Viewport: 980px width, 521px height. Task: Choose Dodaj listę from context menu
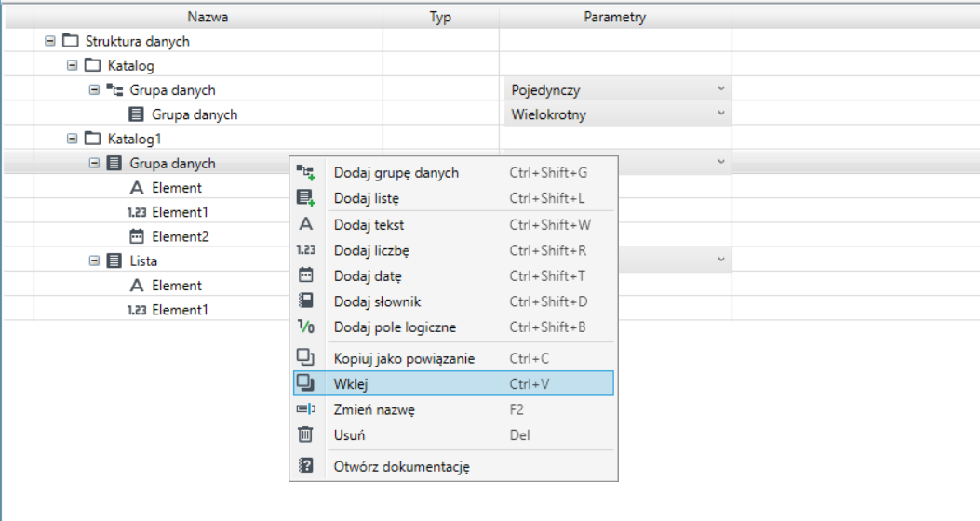[x=453, y=198]
